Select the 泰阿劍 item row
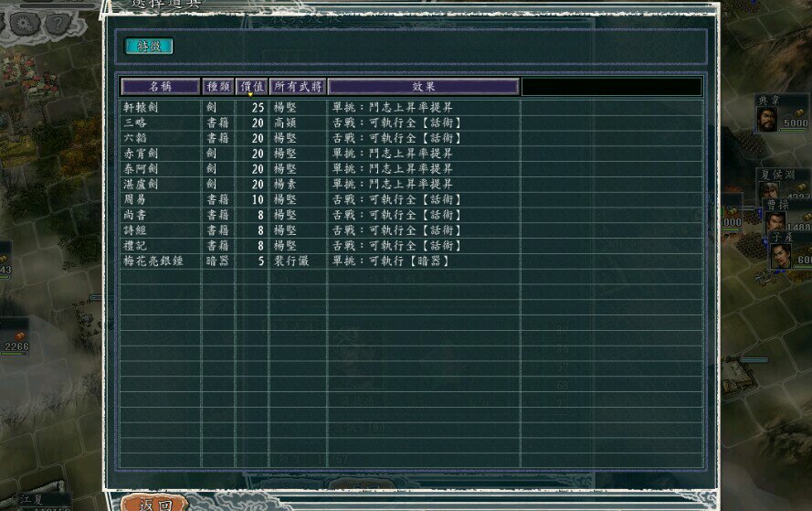 [411, 168]
